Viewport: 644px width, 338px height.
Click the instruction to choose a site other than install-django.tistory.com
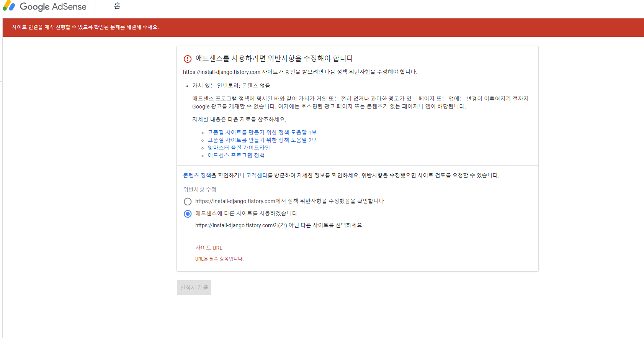279,225
